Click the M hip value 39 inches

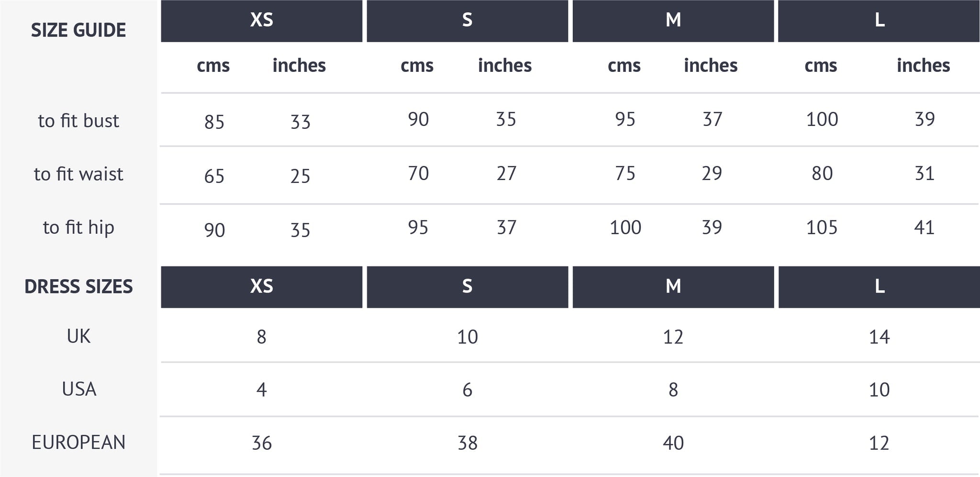tap(712, 227)
